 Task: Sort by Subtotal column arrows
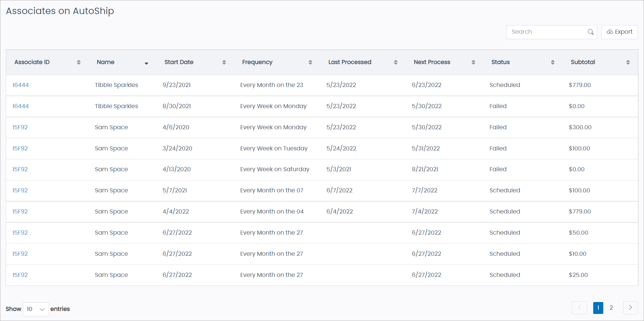[628, 62]
